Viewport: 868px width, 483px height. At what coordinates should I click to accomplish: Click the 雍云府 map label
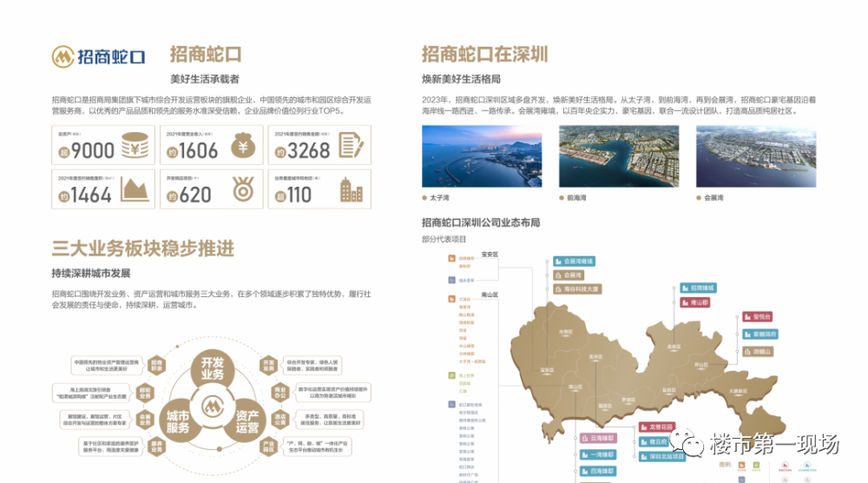[654, 441]
